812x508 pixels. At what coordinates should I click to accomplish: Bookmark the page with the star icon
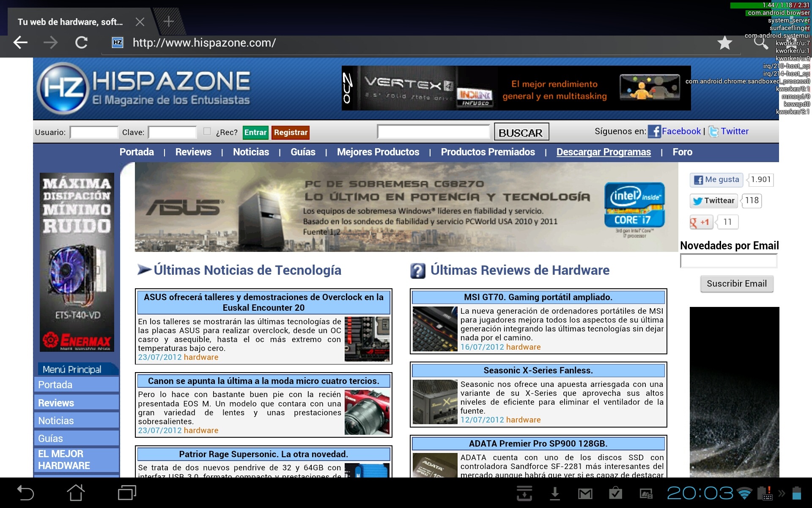tap(724, 42)
